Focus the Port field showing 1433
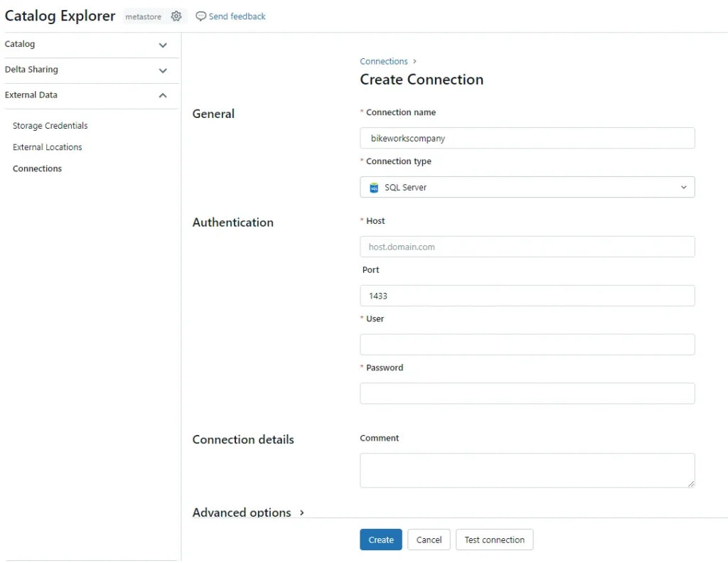The image size is (728, 563). pos(527,295)
